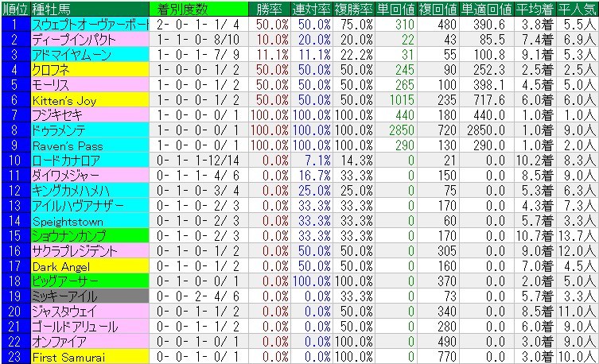Select the クロフネ sire name
Viewport: 599px width, 364px height.
point(90,70)
